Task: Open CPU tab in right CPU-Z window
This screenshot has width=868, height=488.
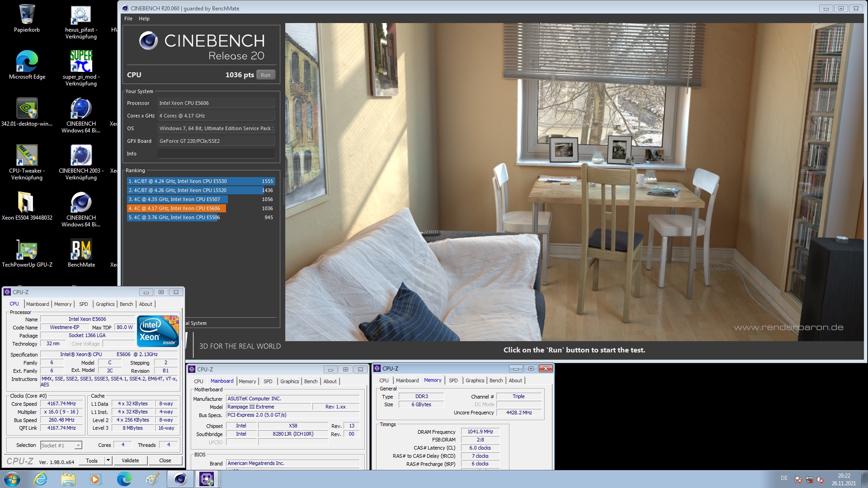Action: pos(384,380)
